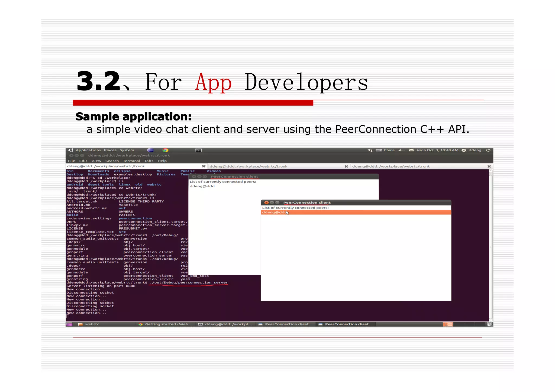Open the trash icon in bottom panel
Viewport: 555px width, 392px height.
489,324
